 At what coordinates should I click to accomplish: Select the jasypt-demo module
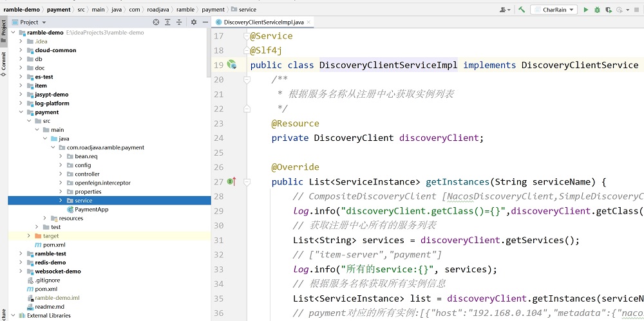[52, 95]
